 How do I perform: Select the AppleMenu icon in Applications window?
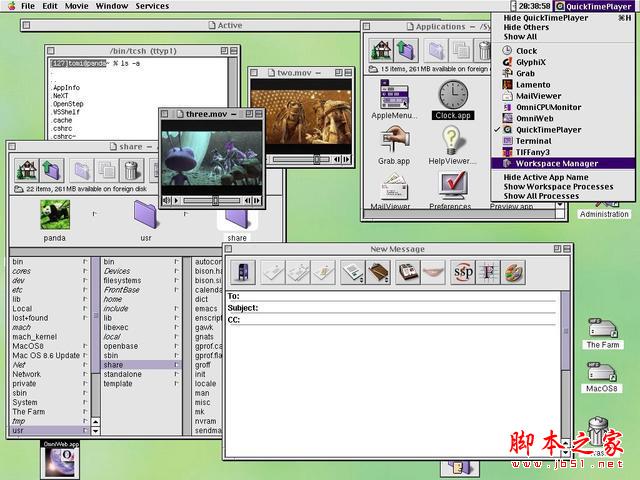click(394, 94)
